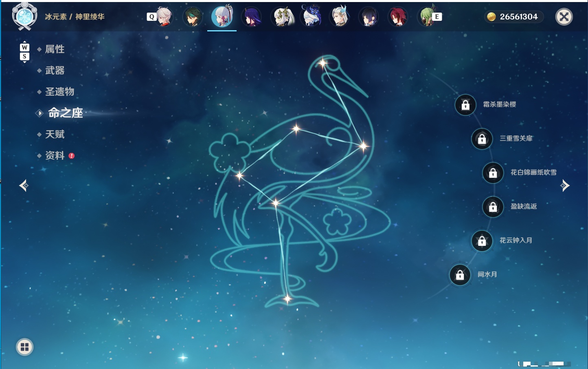Click the lock icon for 间水月
588x369 pixels.
[460, 275]
